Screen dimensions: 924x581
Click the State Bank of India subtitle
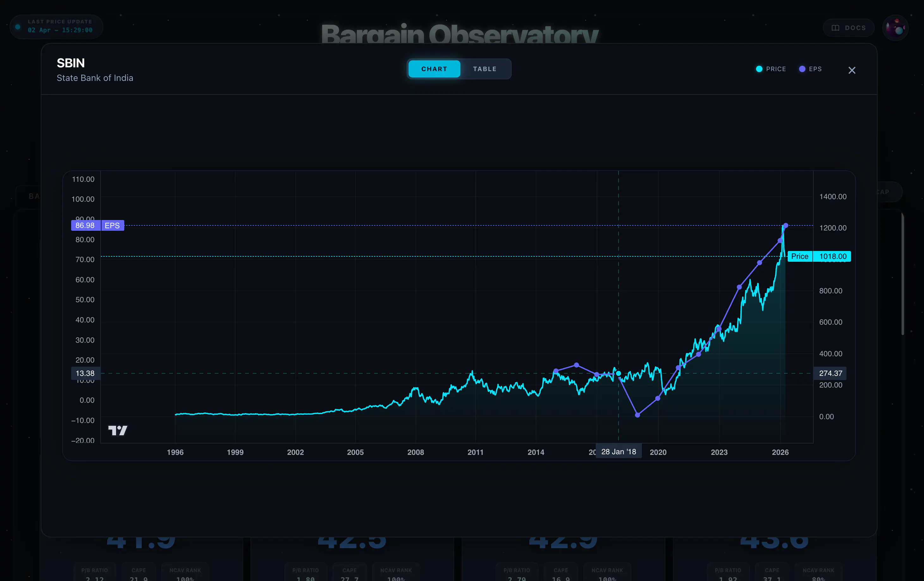coord(95,78)
